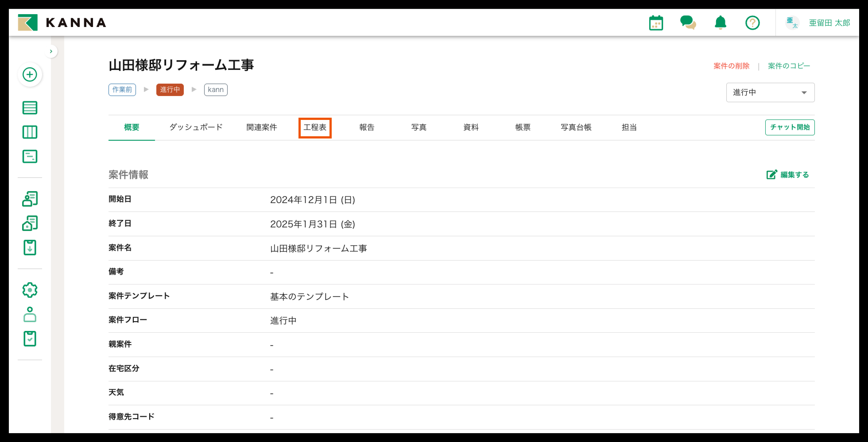Expand the sidebar with chevron arrow
This screenshot has height=442, width=868.
[x=51, y=51]
